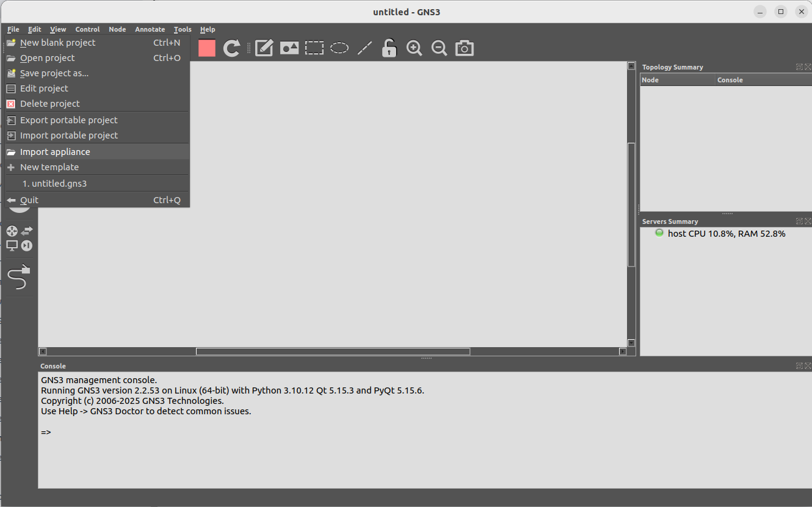Click the 'Running GNS3 version 2.2.53' line

pos(233,390)
